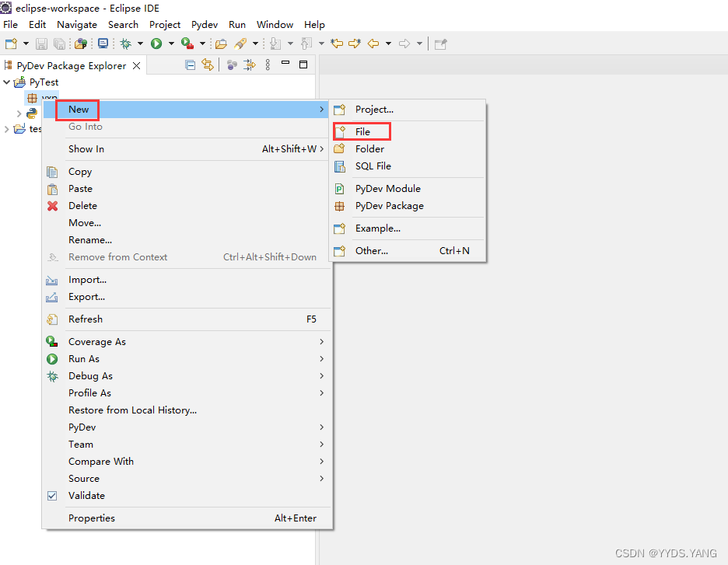Toggle Link with Editor in Package Explorer

pos(208,65)
